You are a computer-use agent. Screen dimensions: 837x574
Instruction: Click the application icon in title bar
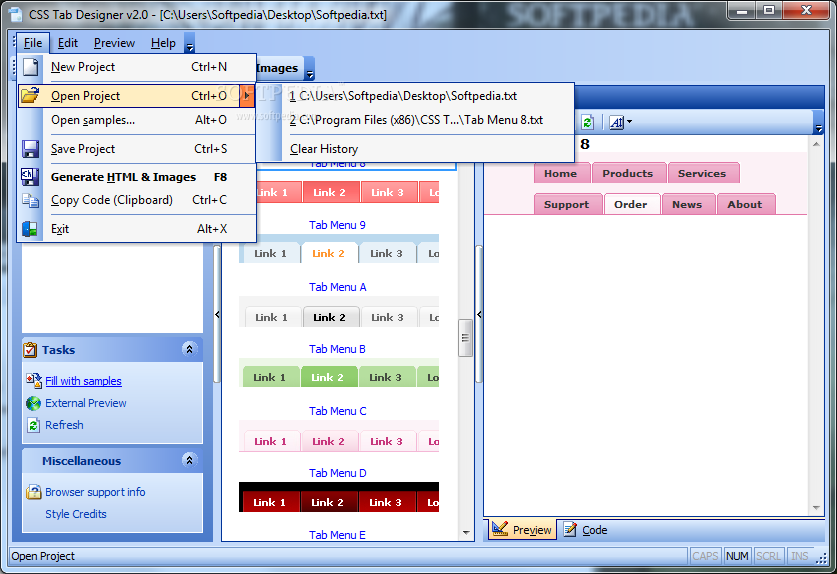(16, 14)
